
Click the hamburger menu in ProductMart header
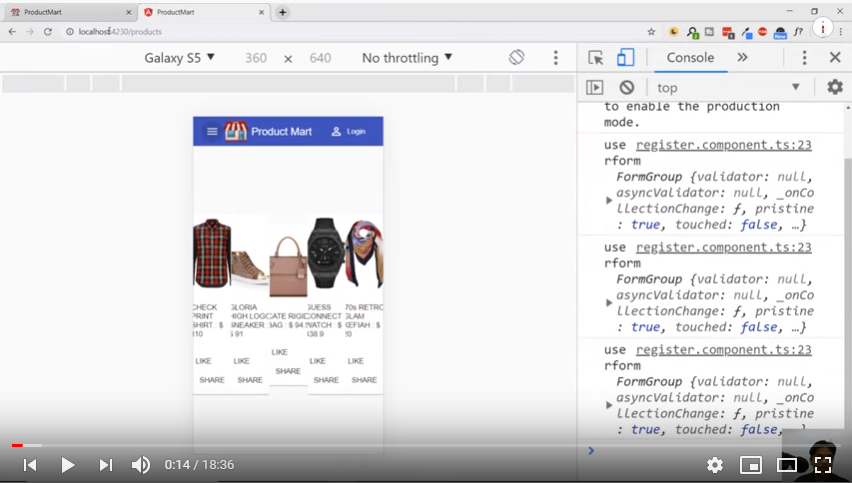tap(212, 131)
